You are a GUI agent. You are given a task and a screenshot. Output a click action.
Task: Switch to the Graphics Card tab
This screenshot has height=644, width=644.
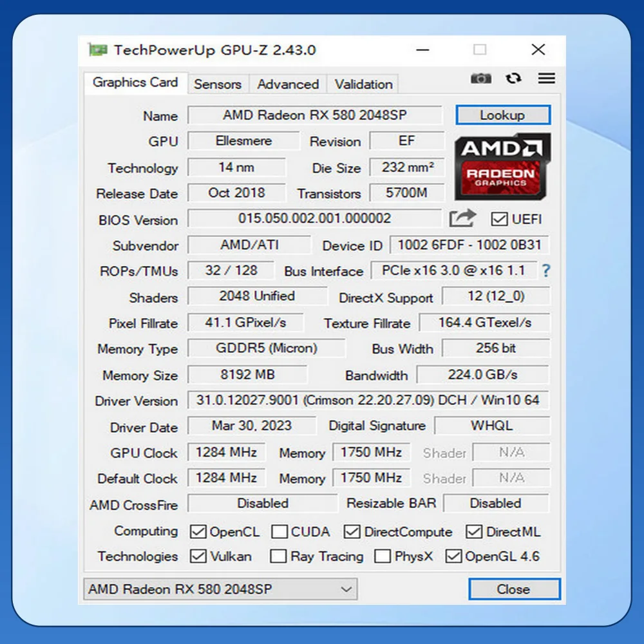pos(135,83)
